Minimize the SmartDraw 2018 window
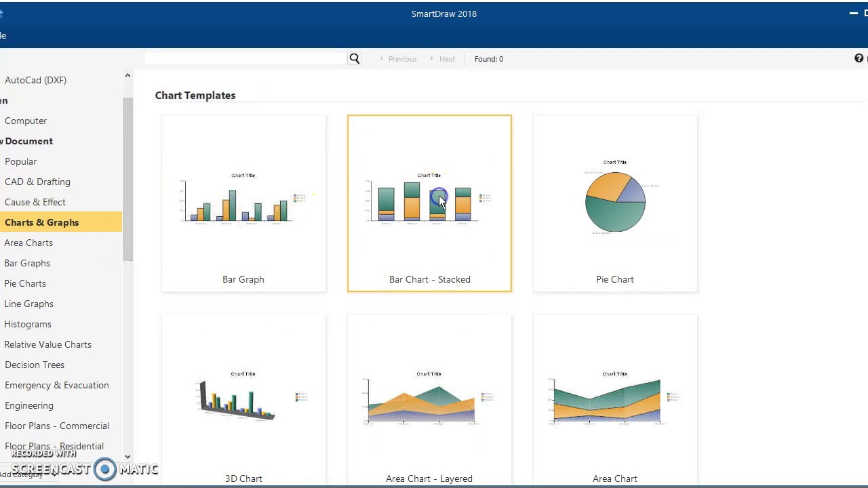The height and width of the screenshot is (488, 868). pos(854,14)
